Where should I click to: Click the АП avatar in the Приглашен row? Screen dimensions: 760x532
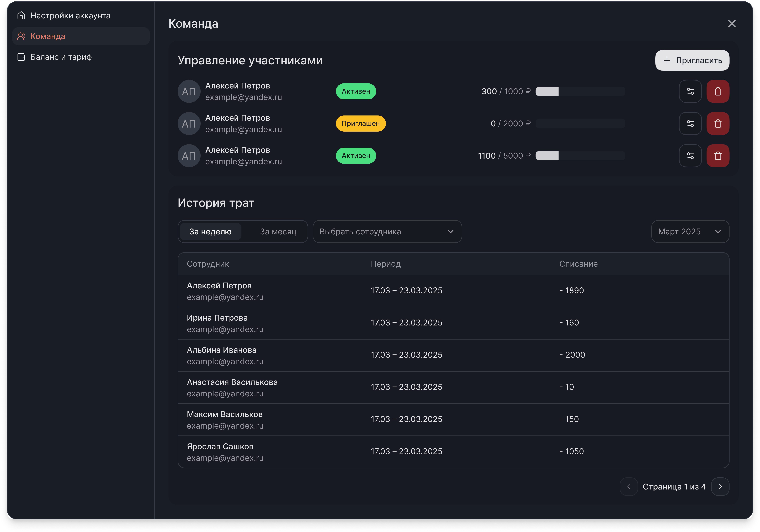pos(189,123)
